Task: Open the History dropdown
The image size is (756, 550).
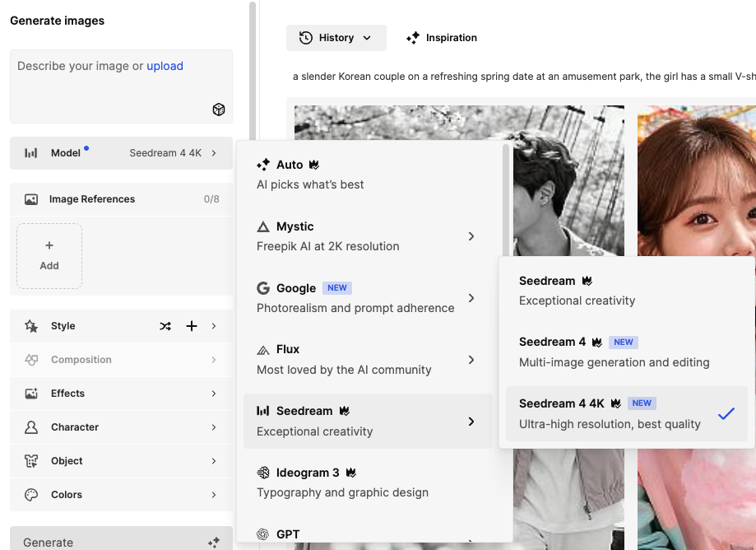Action: [336, 38]
